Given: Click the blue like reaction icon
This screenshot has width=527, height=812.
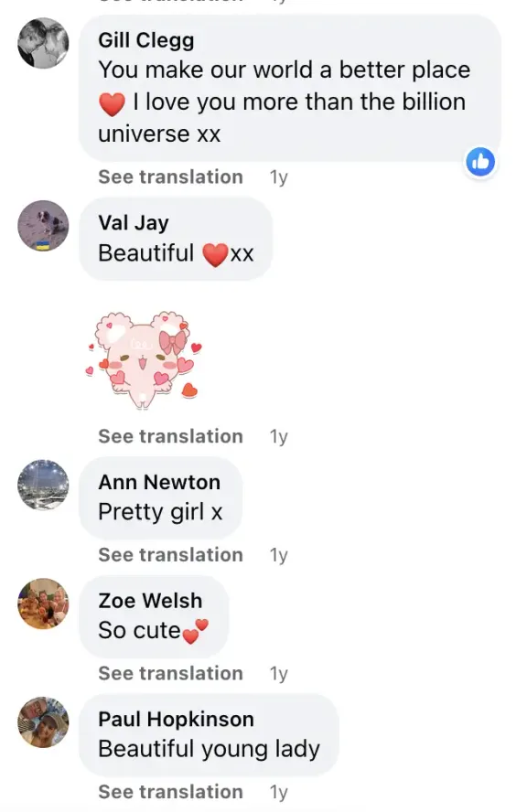Looking at the screenshot, I should pyautogui.click(x=480, y=162).
